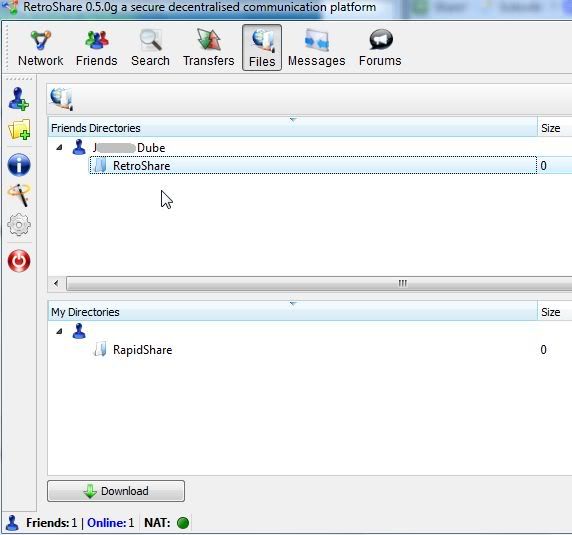The image size is (572, 535).
Task: Switch to the Messages section
Action: [317, 48]
